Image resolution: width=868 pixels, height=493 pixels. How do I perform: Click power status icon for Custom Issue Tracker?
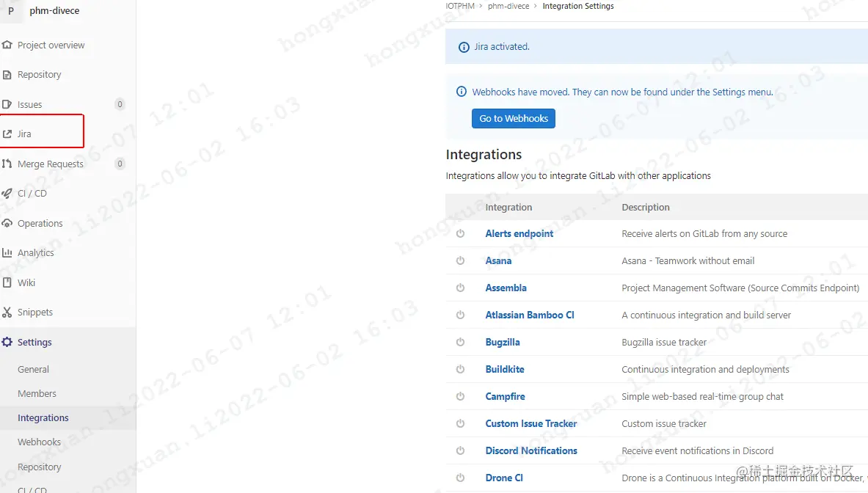460,423
